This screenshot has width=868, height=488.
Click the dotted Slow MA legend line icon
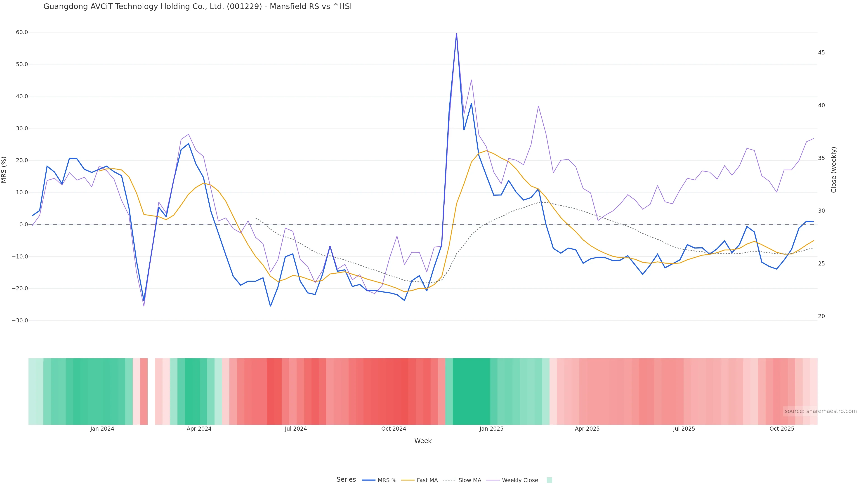point(449,480)
